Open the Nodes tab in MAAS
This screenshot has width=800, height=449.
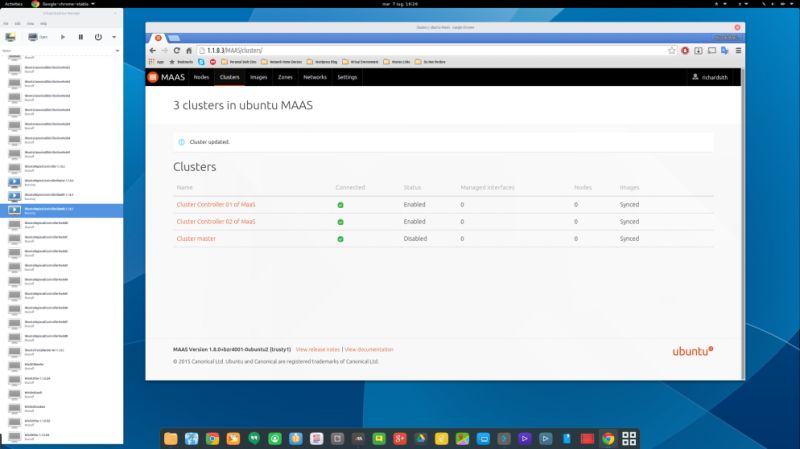click(x=201, y=77)
